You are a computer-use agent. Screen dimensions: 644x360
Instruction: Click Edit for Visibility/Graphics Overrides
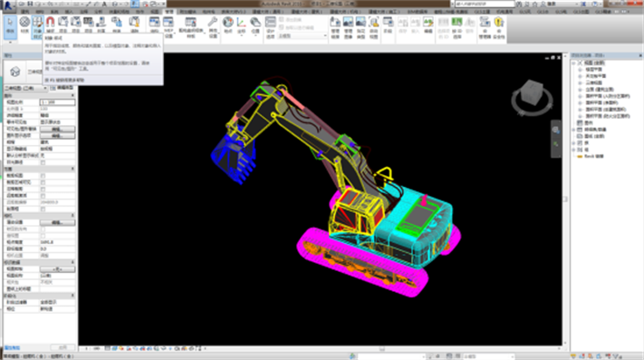click(57, 129)
